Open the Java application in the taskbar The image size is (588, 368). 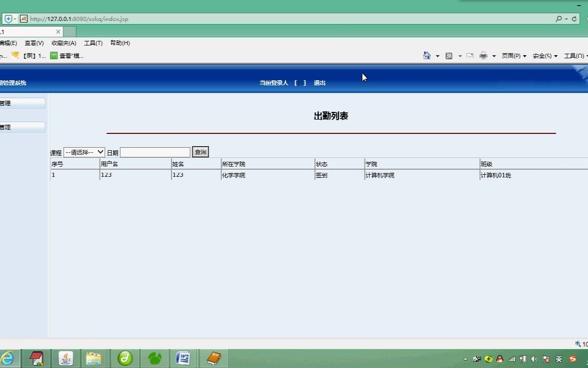click(65, 358)
